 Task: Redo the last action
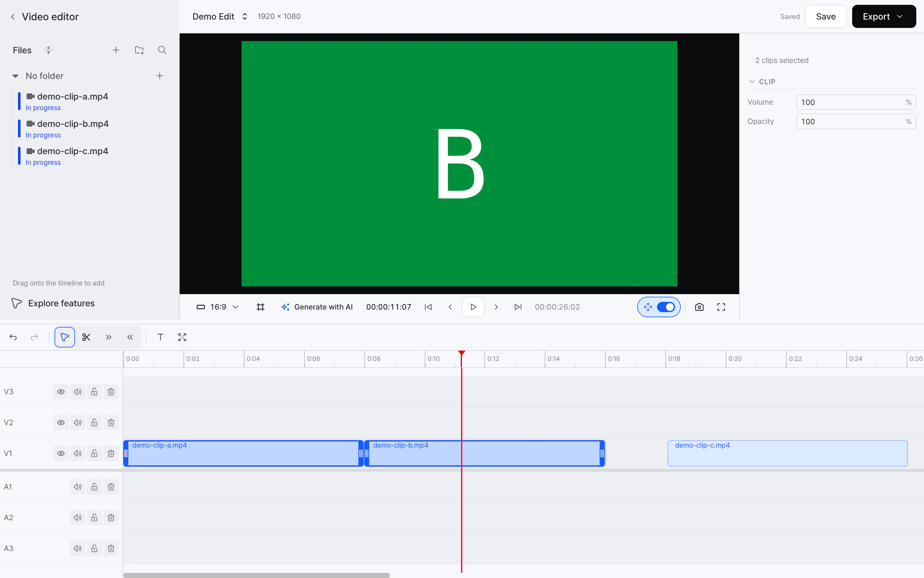pyautogui.click(x=34, y=337)
